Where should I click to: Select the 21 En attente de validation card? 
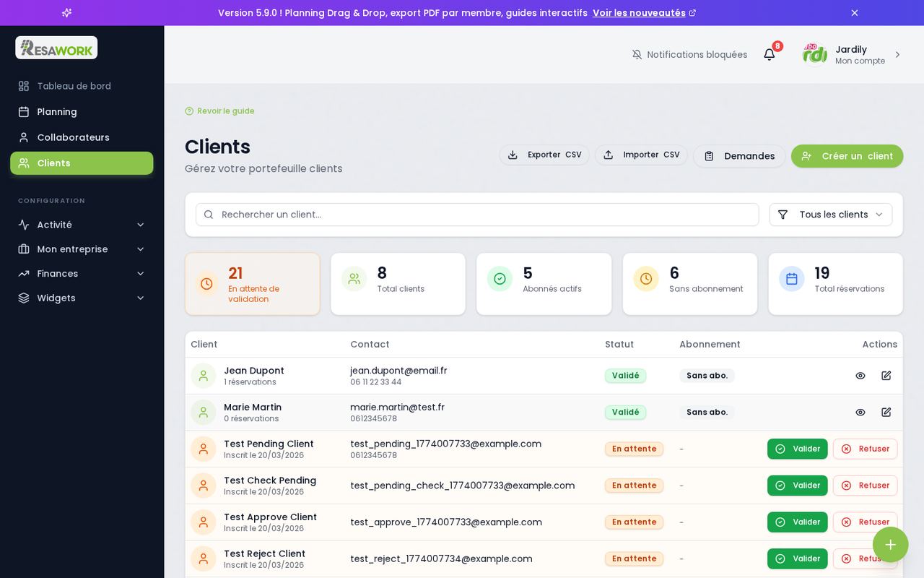253,284
